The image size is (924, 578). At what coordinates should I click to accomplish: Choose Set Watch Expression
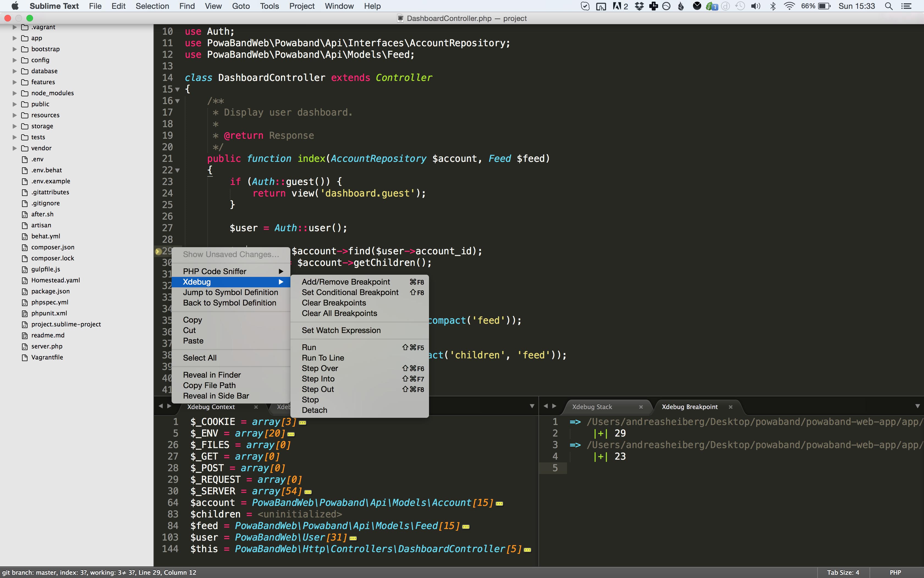[359, 330]
